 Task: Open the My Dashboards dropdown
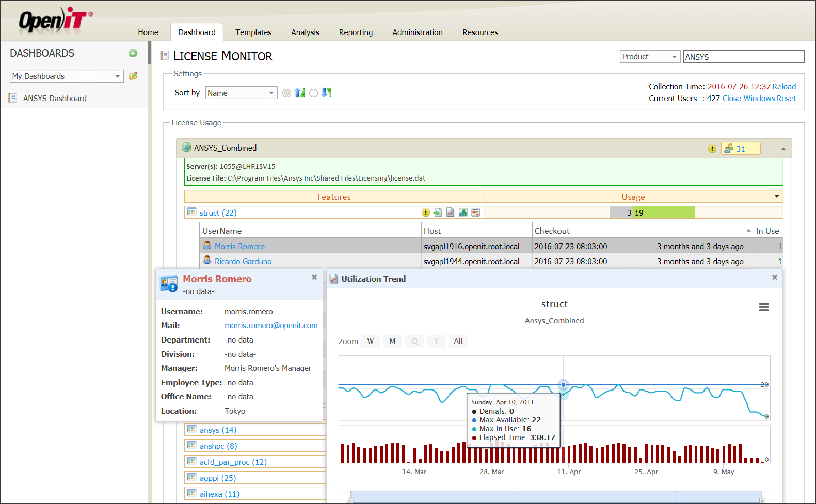[x=67, y=76]
